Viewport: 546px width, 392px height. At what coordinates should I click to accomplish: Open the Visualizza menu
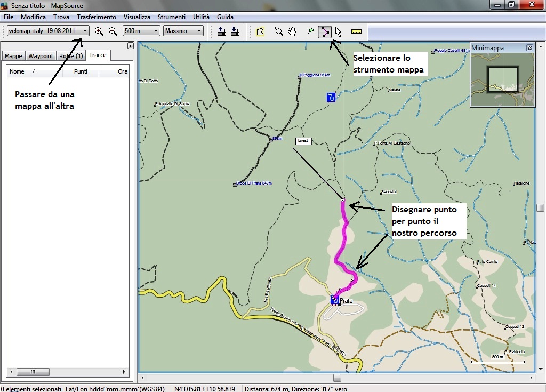click(137, 17)
